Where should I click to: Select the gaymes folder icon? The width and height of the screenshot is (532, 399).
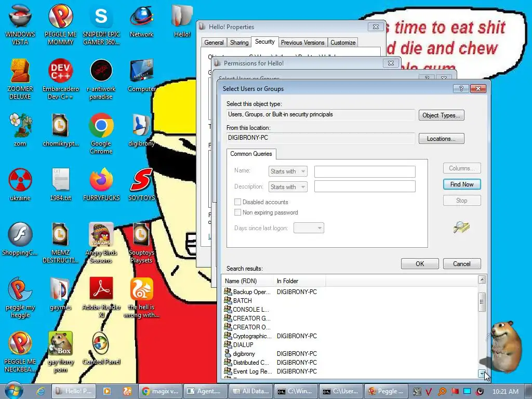(60, 294)
